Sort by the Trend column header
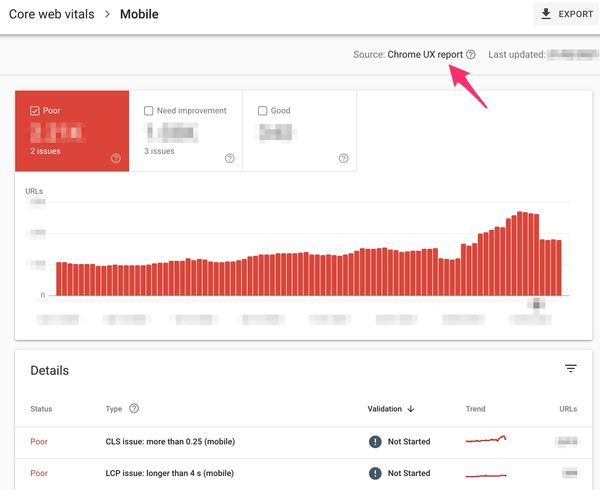 tap(476, 409)
